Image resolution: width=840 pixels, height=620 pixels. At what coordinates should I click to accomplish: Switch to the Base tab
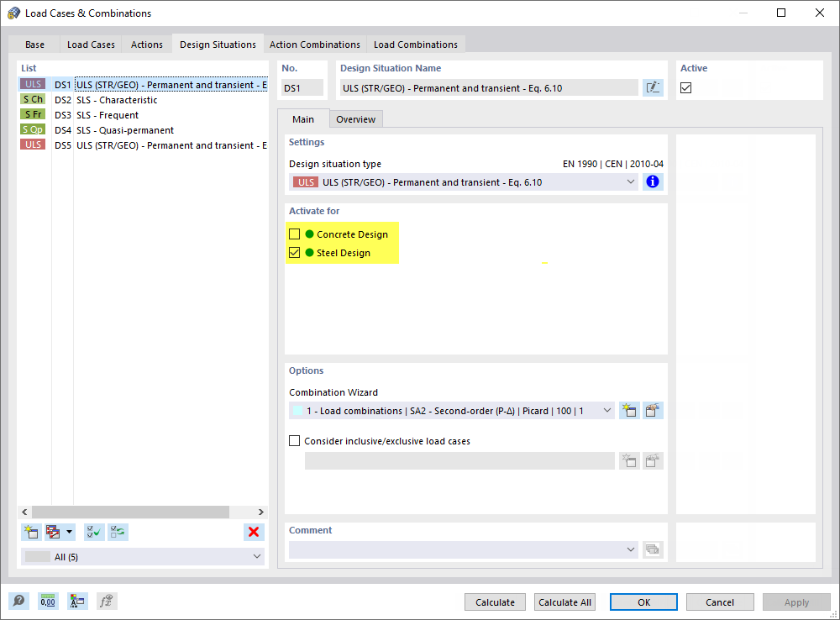34,45
